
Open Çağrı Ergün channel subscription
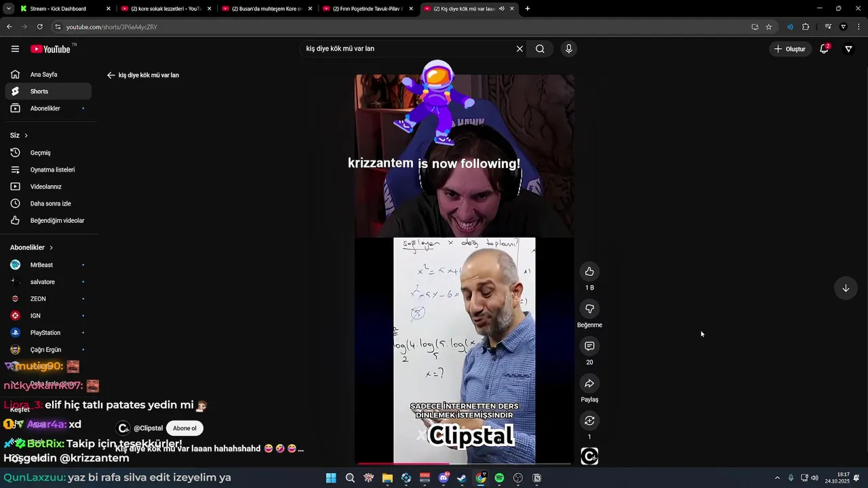point(47,350)
